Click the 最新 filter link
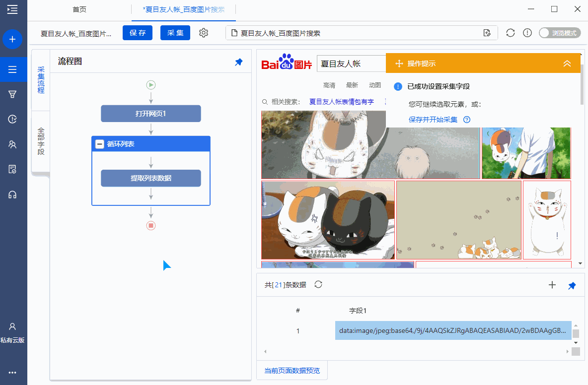 pos(352,85)
